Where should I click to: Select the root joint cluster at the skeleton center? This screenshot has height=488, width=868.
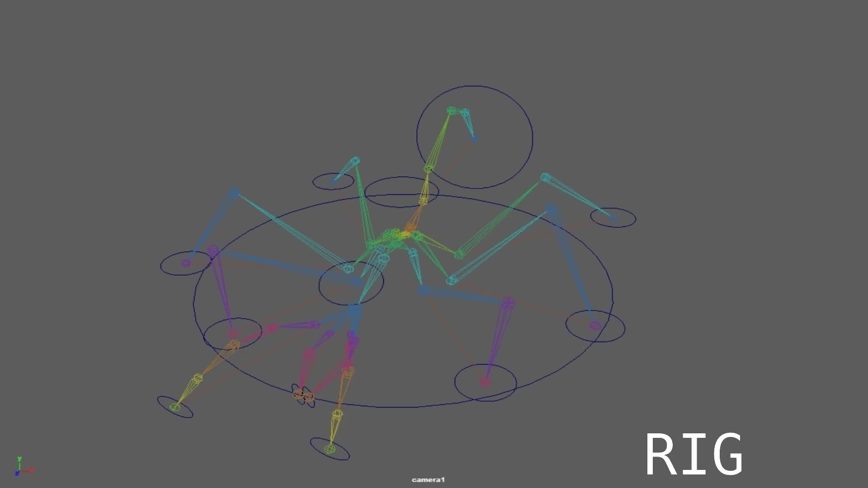[405, 235]
